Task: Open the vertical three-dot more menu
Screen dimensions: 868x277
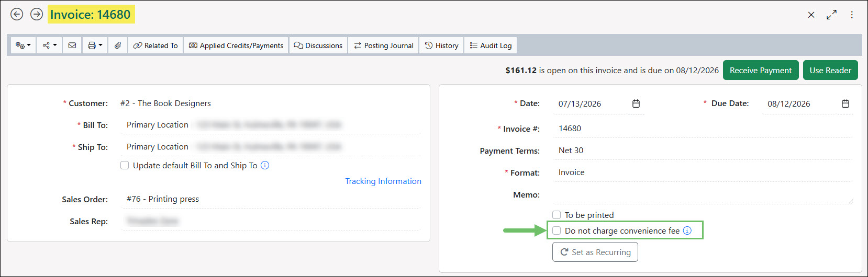Action: tap(852, 15)
